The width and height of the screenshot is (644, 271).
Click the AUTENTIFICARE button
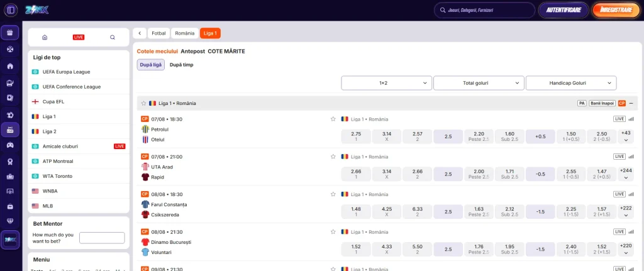click(x=563, y=10)
